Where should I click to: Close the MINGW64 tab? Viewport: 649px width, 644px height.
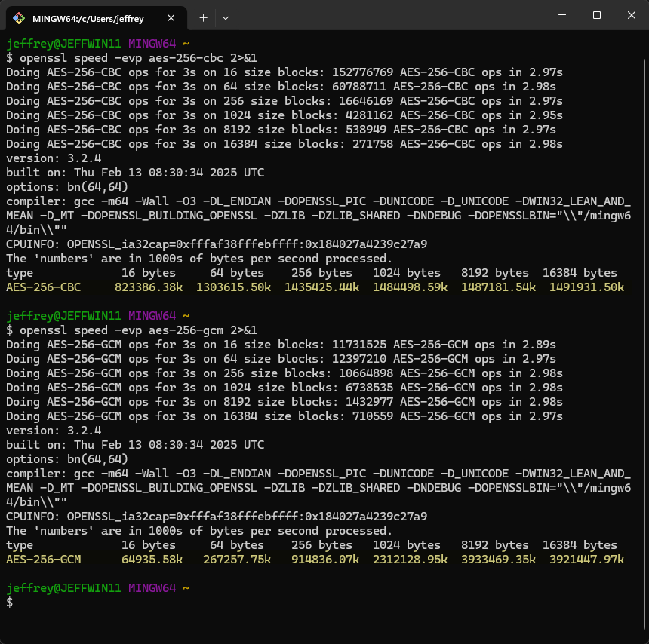(171, 18)
